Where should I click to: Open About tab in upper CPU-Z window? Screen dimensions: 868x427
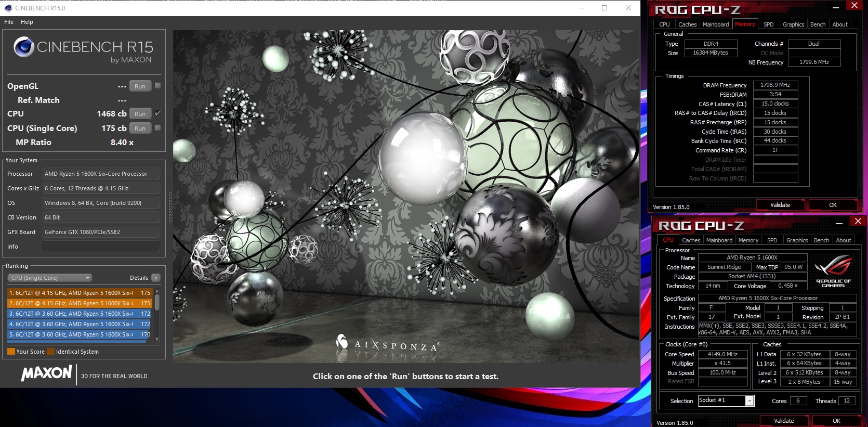click(840, 24)
